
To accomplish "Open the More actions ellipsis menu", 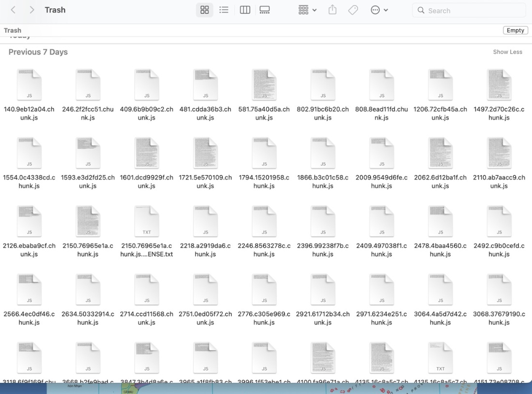I will click(x=379, y=10).
